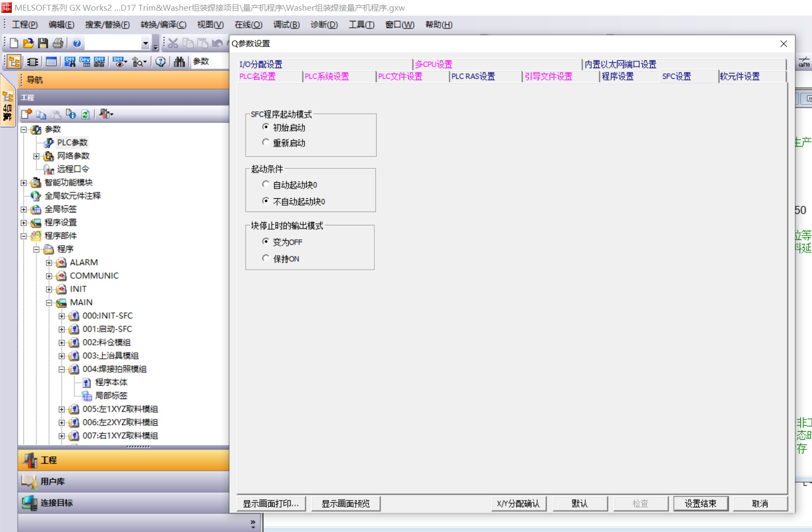
Task: Open project with the folder icon
Action: tap(29, 43)
